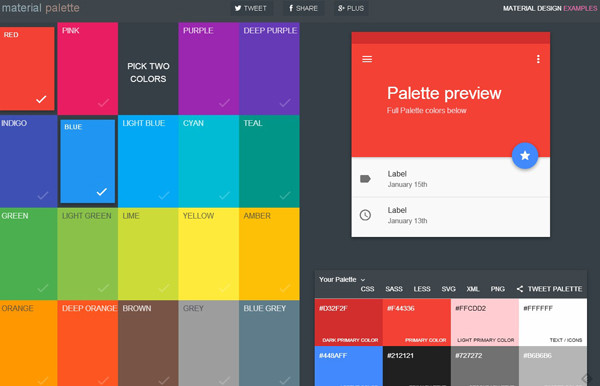Deselect the Red color tile

tap(27, 69)
